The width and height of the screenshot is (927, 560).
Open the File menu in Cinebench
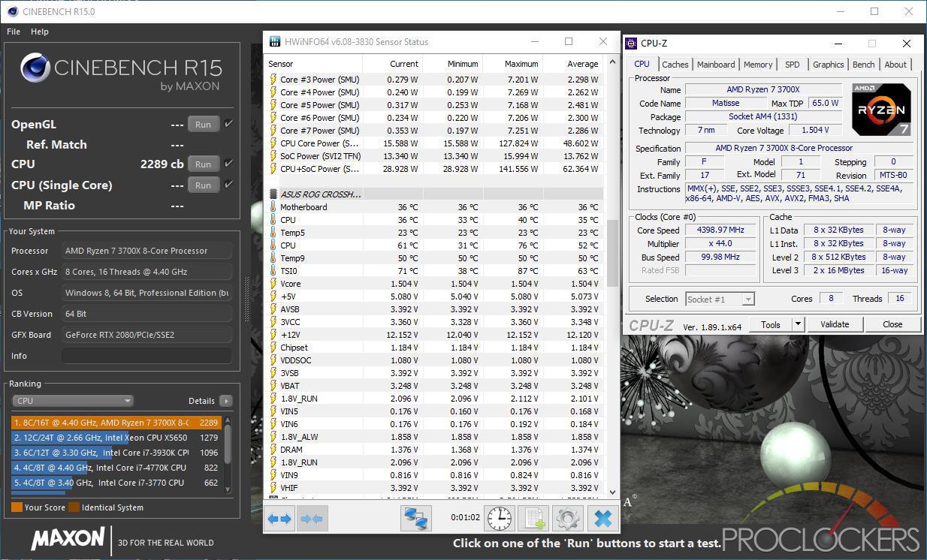(14, 32)
